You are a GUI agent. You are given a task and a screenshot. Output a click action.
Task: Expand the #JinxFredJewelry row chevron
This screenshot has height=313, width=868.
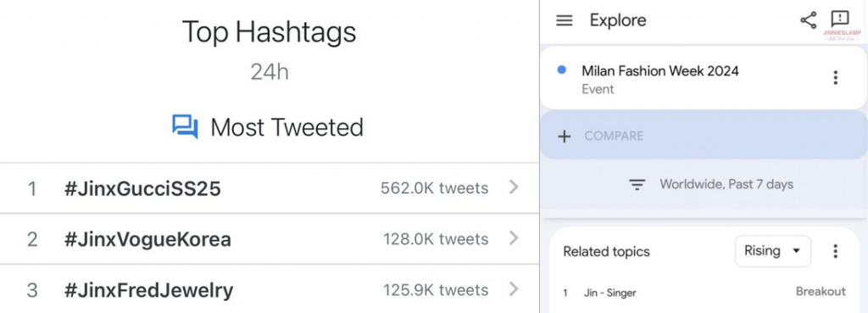coord(514,288)
